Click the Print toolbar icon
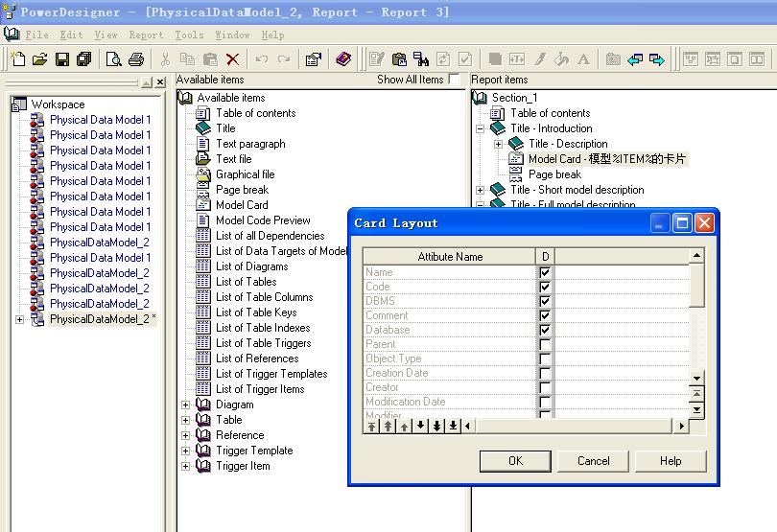777x532 pixels. tap(136, 59)
